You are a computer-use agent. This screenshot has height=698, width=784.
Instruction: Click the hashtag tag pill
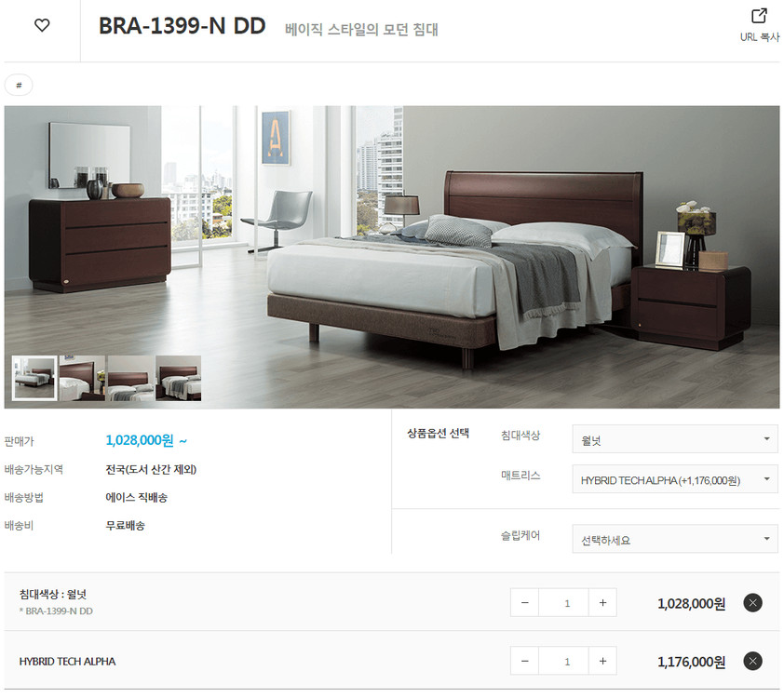click(x=19, y=85)
